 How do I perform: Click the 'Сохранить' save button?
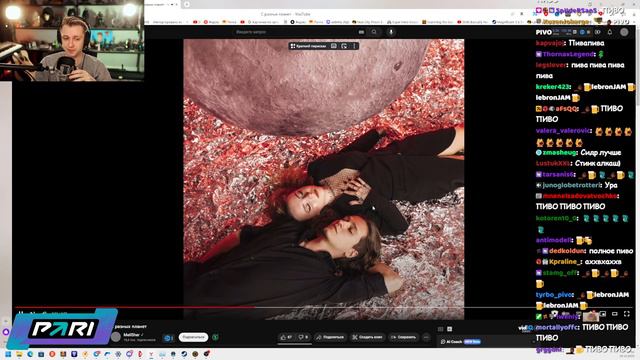(x=403, y=337)
